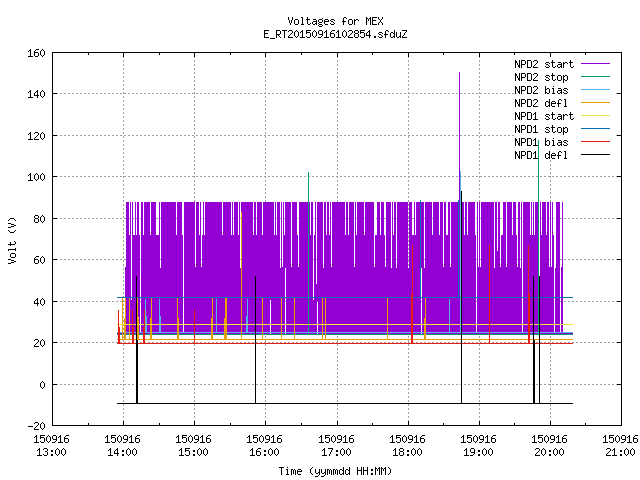Select the NPD2 start legend label
The height and width of the screenshot is (480, 640).
point(544,64)
